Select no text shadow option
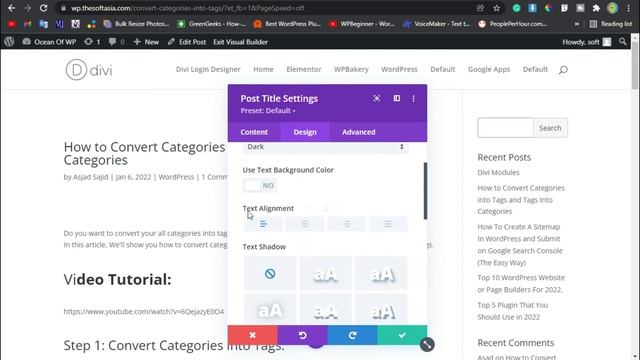640x360 pixels. pos(270,273)
